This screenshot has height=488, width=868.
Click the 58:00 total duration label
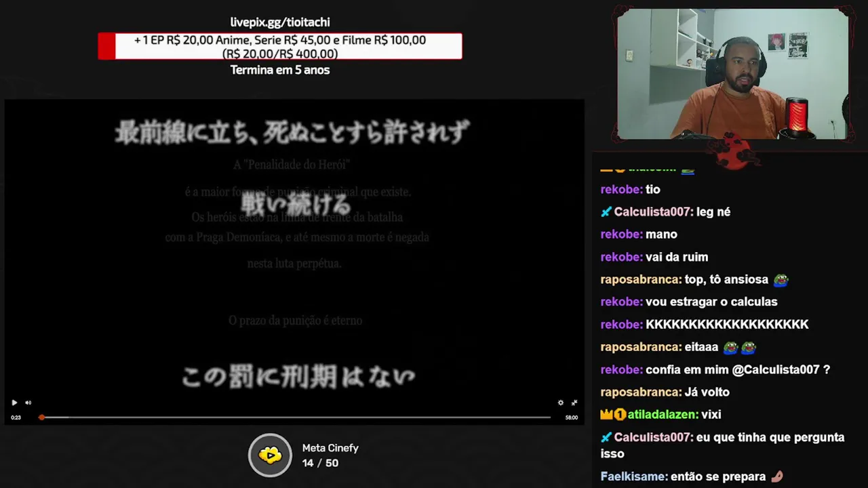572,418
